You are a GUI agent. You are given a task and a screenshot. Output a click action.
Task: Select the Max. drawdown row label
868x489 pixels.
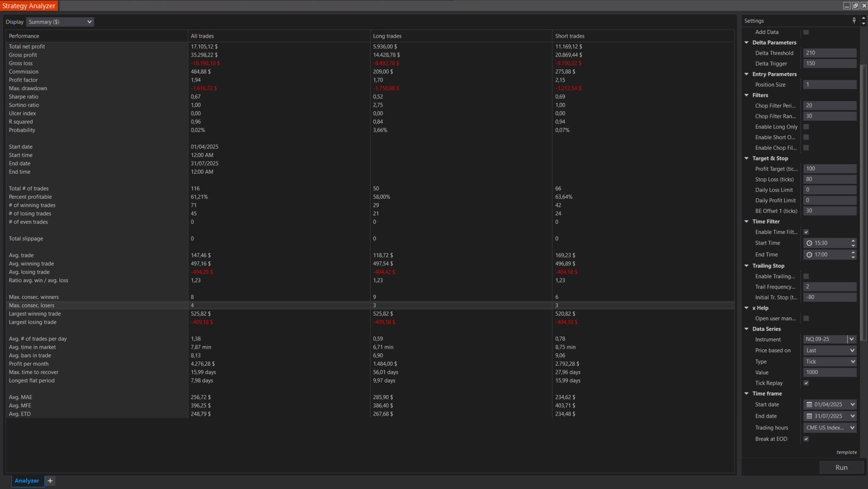coord(28,88)
